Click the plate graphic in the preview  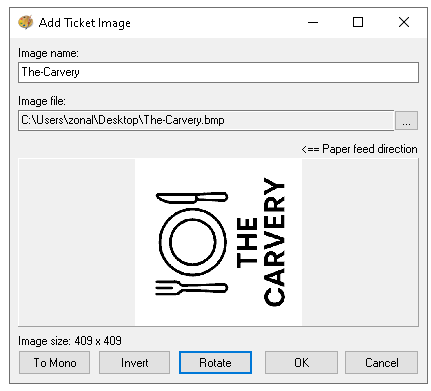pos(192,242)
